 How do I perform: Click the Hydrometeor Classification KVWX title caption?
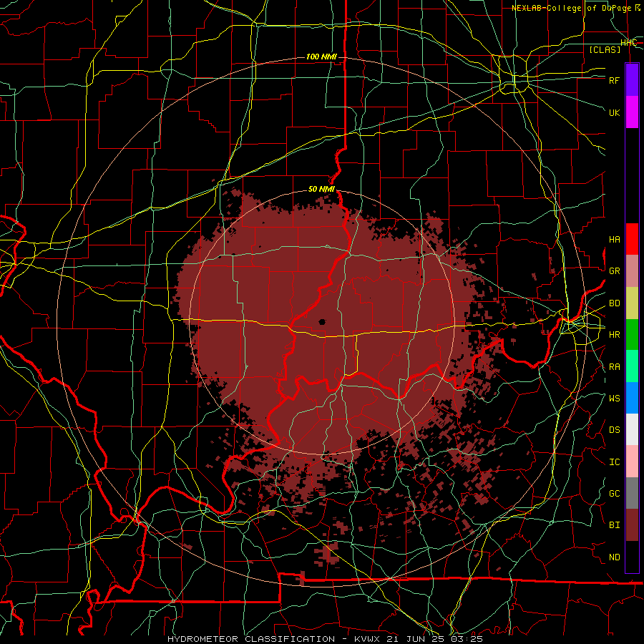[x=325, y=639]
